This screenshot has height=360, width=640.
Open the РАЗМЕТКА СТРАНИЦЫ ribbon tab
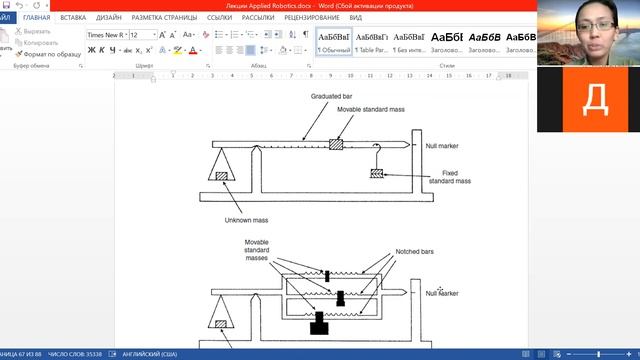pyautogui.click(x=164, y=18)
